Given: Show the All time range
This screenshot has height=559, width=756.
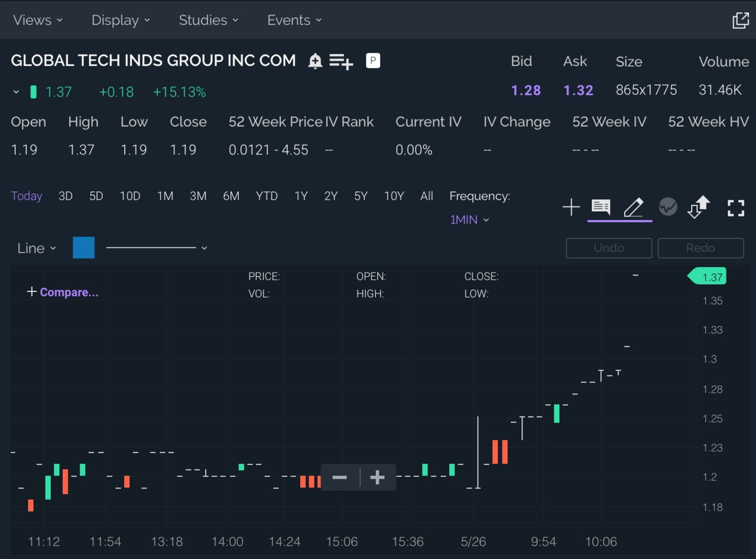Looking at the screenshot, I should 427,196.
